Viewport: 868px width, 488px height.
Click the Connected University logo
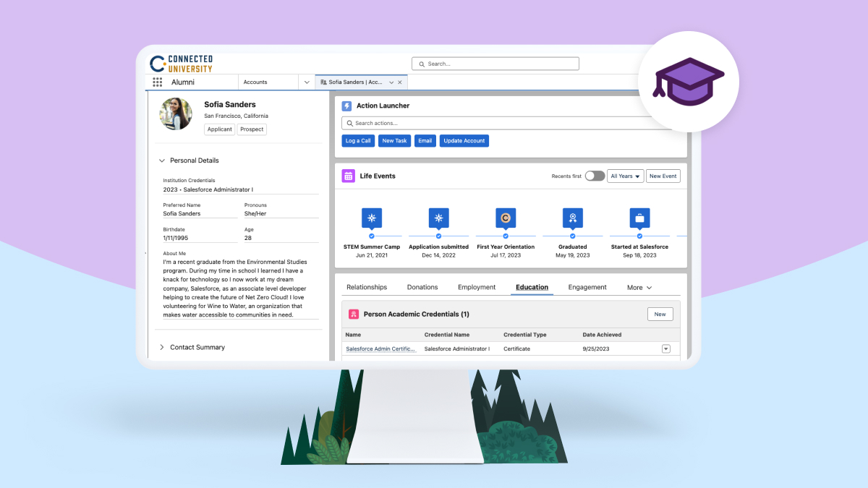click(182, 64)
